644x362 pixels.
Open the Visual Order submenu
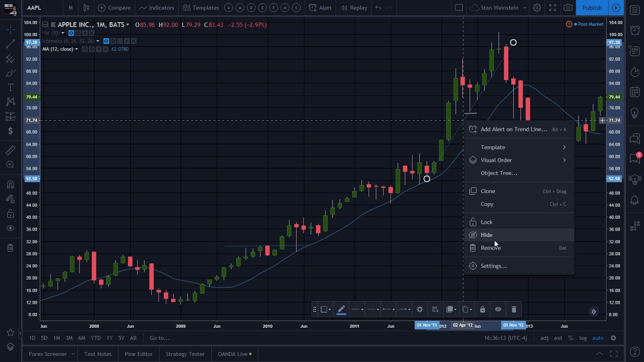(x=519, y=160)
